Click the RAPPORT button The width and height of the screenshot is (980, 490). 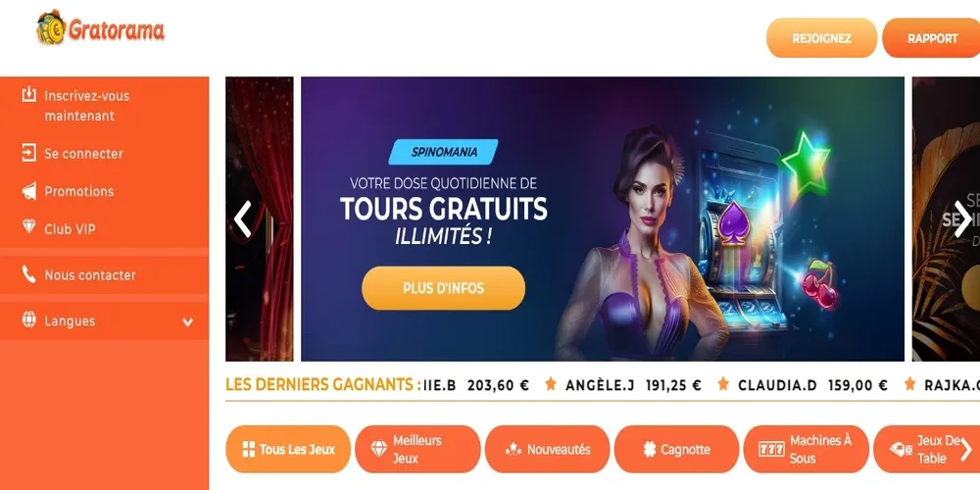[933, 38]
